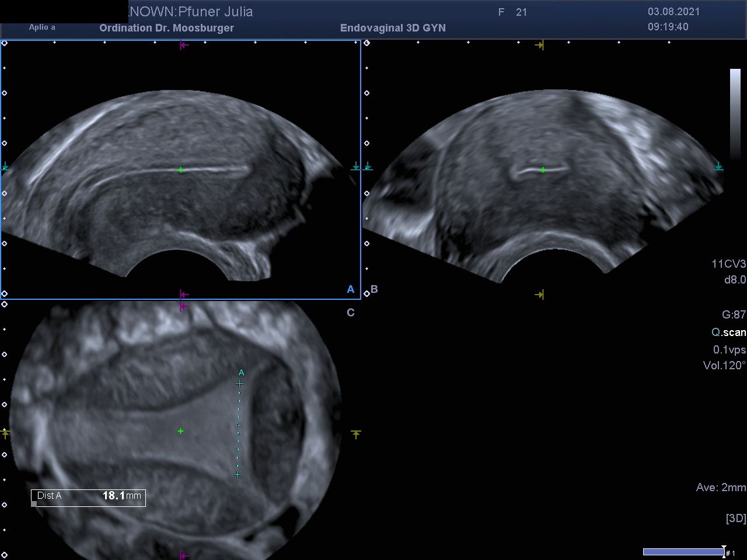The width and height of the screenshot is (747, 560).
Task: Click the Vol.120° setting
Action: pos(724,366)
